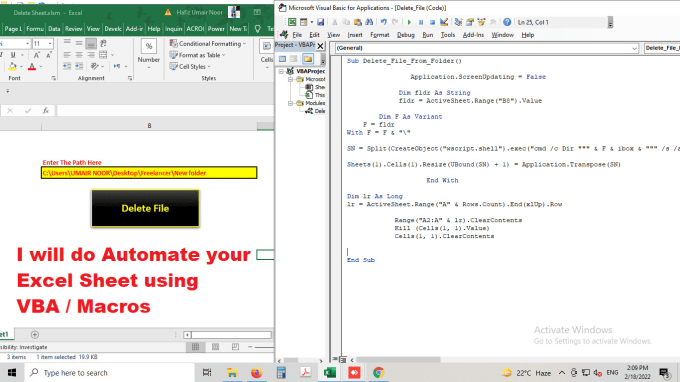Screen dimensions: 680x382
Task: Open Cell Styles dropdown in Excel
Action: (190, 67)
